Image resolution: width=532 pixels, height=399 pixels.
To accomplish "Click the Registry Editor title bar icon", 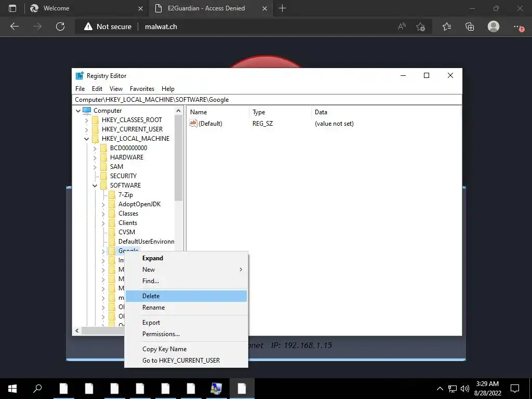I will [x=79, y=76].
